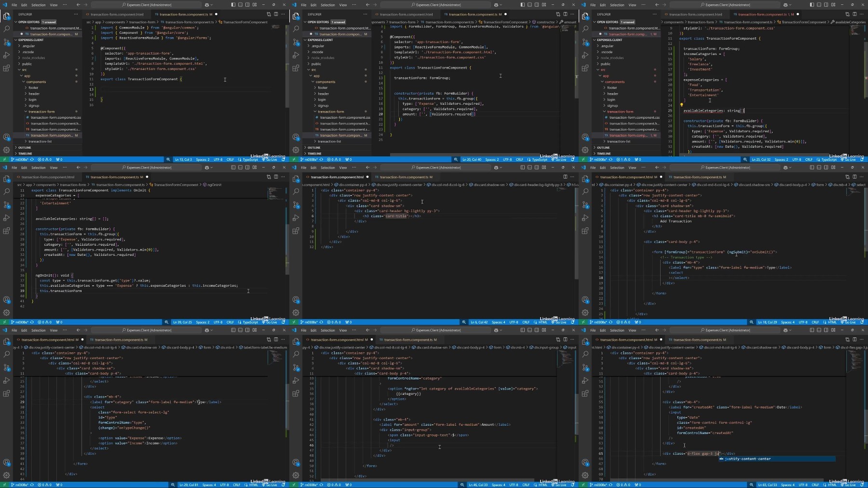Viewport: 868px width, 488px height.
Task: Open Selection menu in window showing Ln 6, Col 42
Action: point(327,167)
